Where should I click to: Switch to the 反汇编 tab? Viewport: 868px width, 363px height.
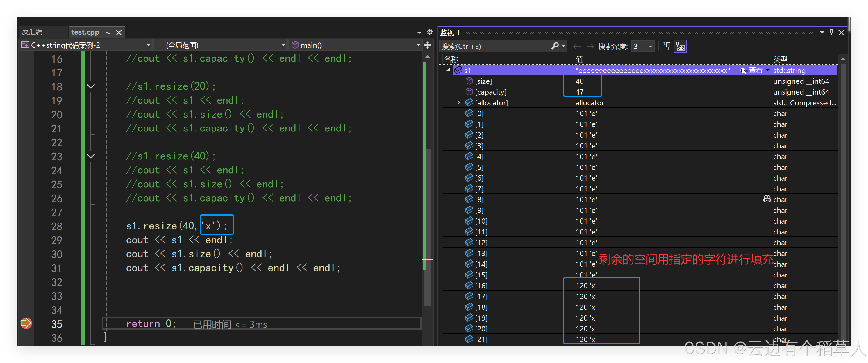(x=32, y=32)
